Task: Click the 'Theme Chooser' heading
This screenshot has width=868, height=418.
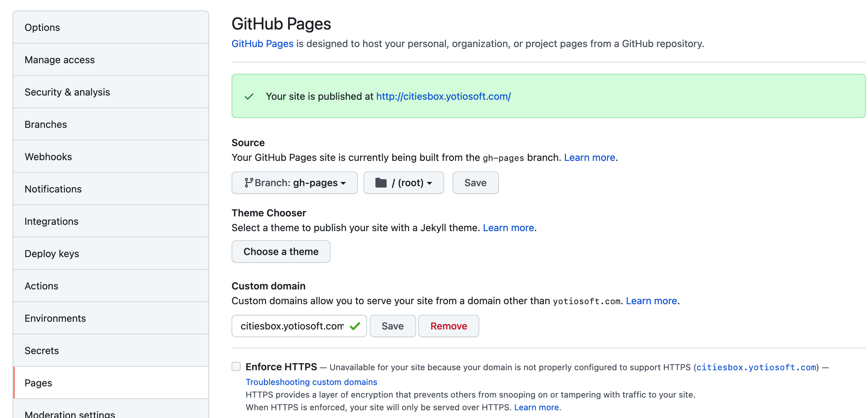Action: pyautogui.click(x=269, y=213)
